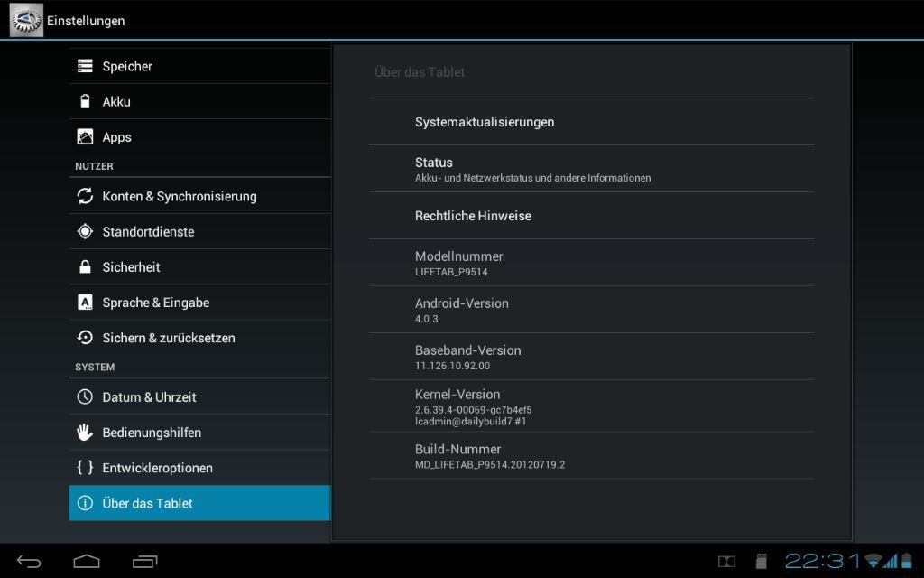Select Sicherheit in the sidebar
924x578 pixels.
tap(199, 266)
